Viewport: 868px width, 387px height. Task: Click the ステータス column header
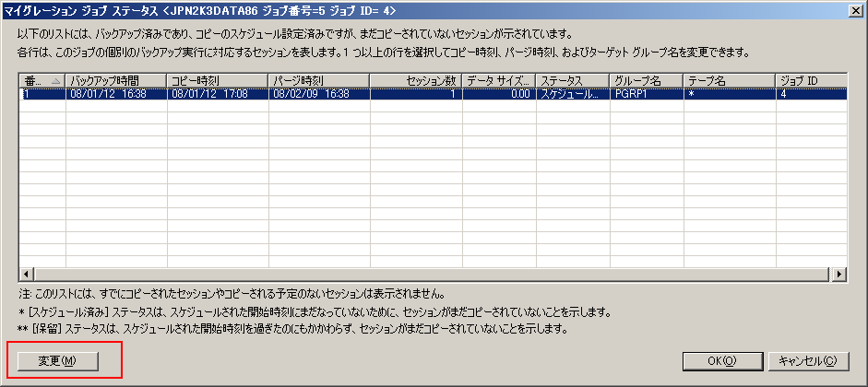tap(572, 80)
